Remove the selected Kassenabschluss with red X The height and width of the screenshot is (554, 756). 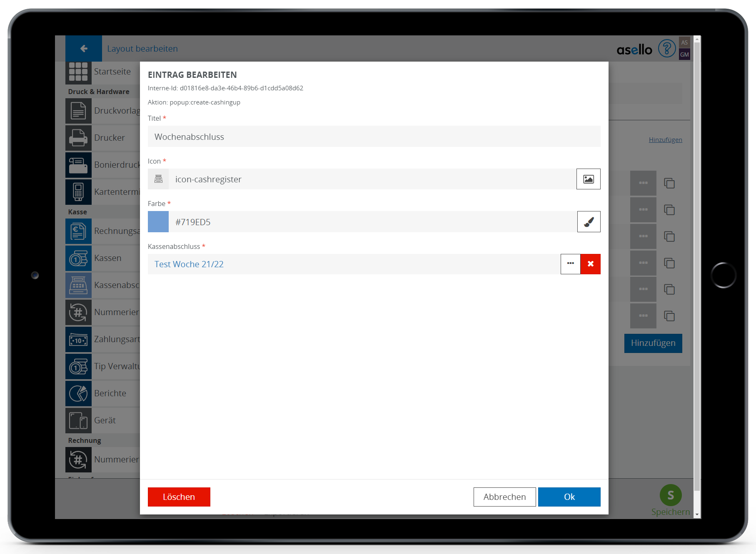point(590,264)
